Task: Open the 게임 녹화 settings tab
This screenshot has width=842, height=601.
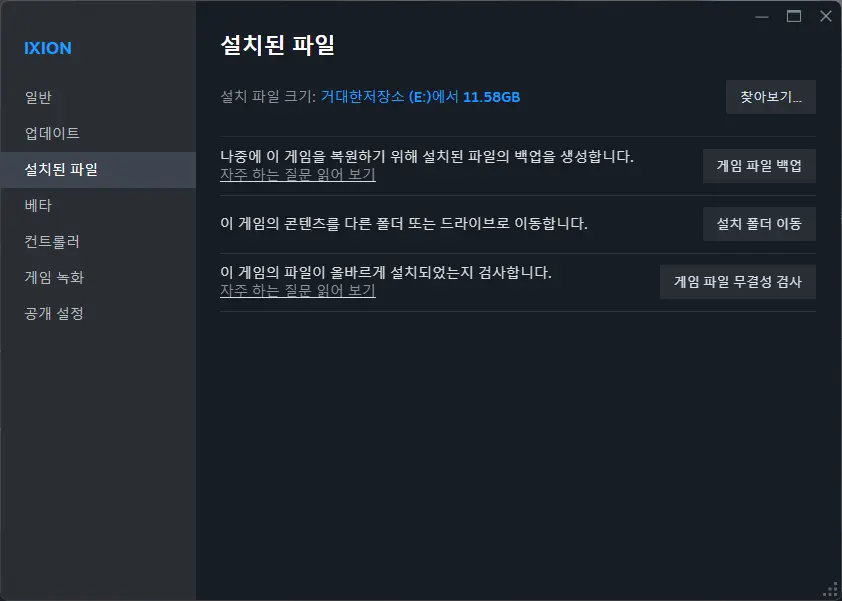Action: pyautogui.click(x=53, y=277)
